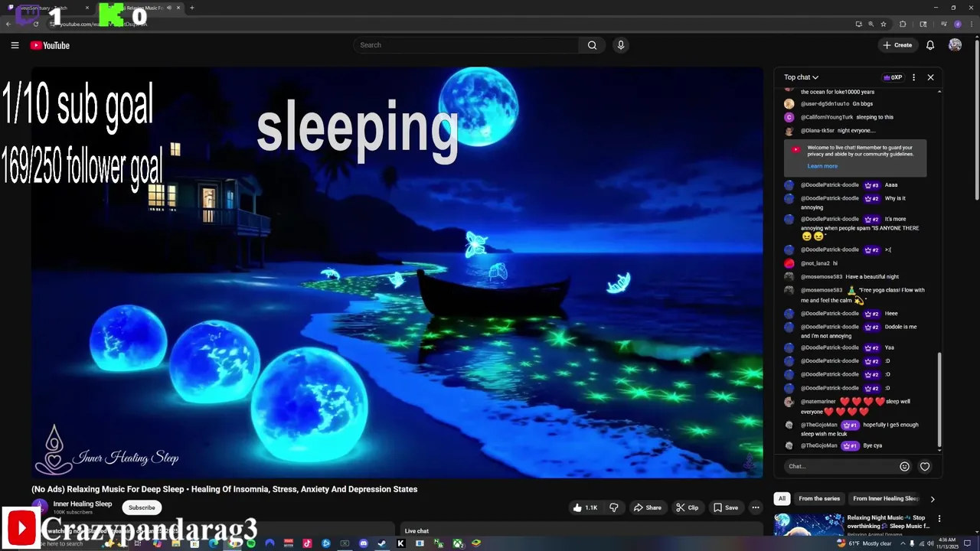The height and width of the screenshot is (551, 980).
Task: Open @natemariner's chat message author
Action: point(818,401)
